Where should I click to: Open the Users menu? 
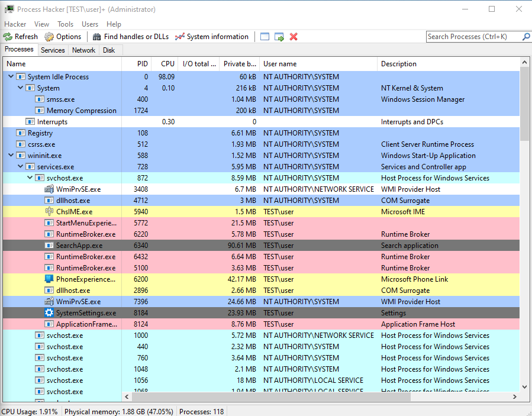[x=90, y=24]
